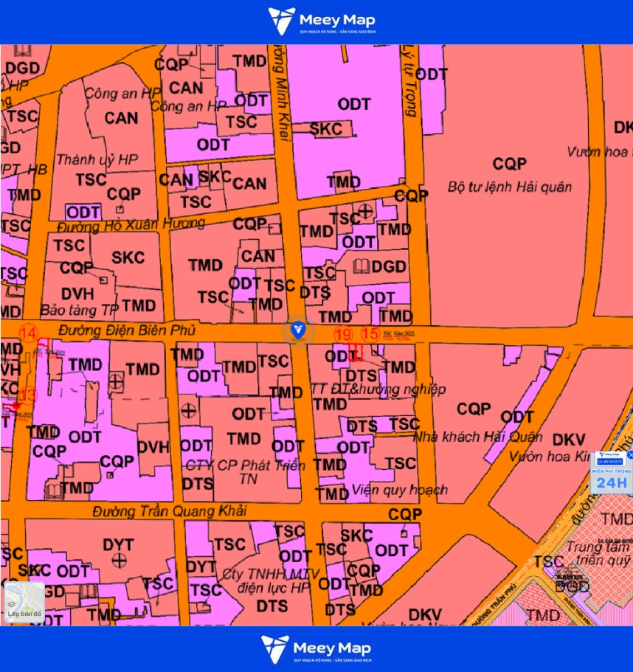Click the Thành uỷ HP parcel label

click(x=97, y=160)
